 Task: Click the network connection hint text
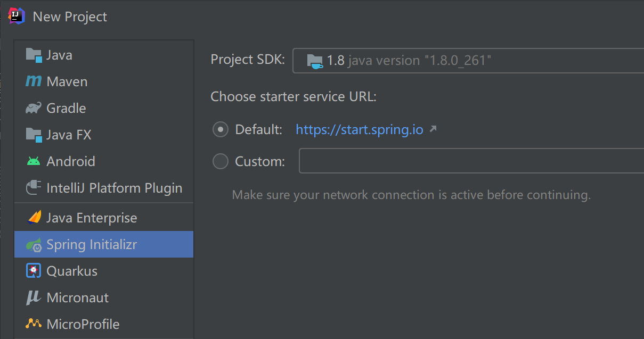pos(412,195)
